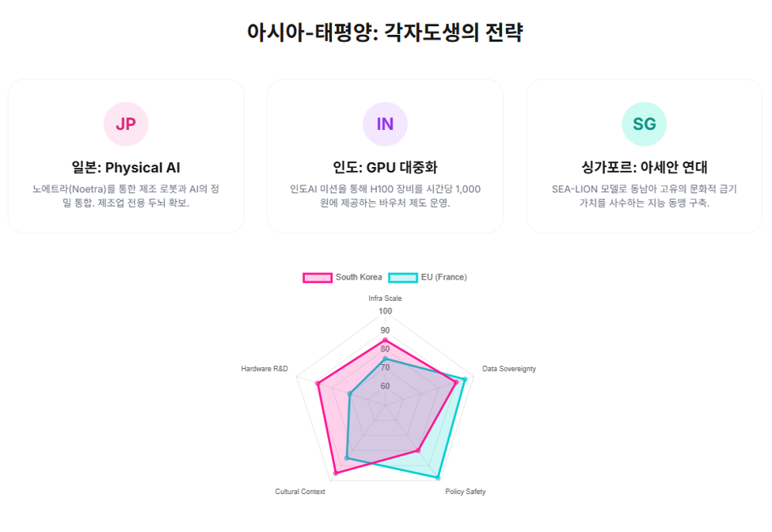Screen dimensions: 772x532
Task: Toggle South Korea legend swatch
Action: tap(318, 278)
